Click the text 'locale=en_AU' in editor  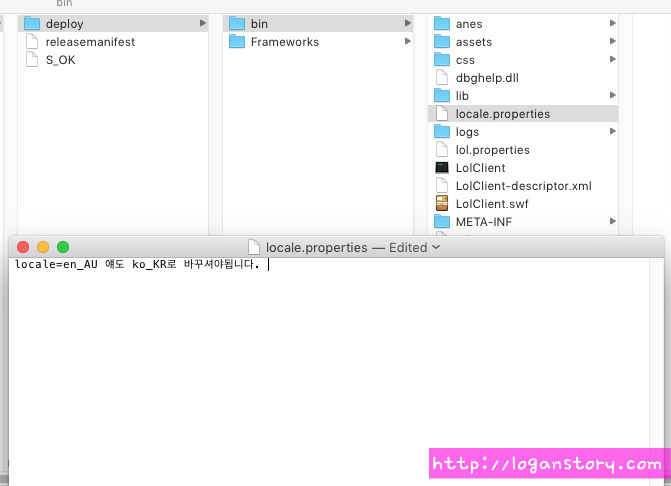pyautogui.click(x=56, y=264)
